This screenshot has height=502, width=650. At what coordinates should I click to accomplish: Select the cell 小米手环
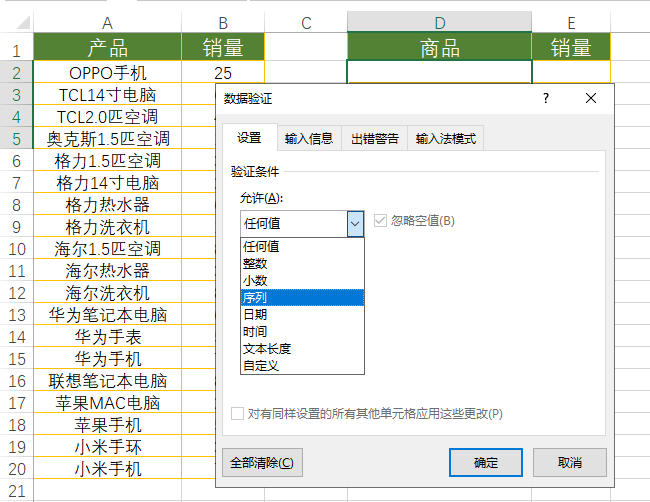tap(107, 446)
